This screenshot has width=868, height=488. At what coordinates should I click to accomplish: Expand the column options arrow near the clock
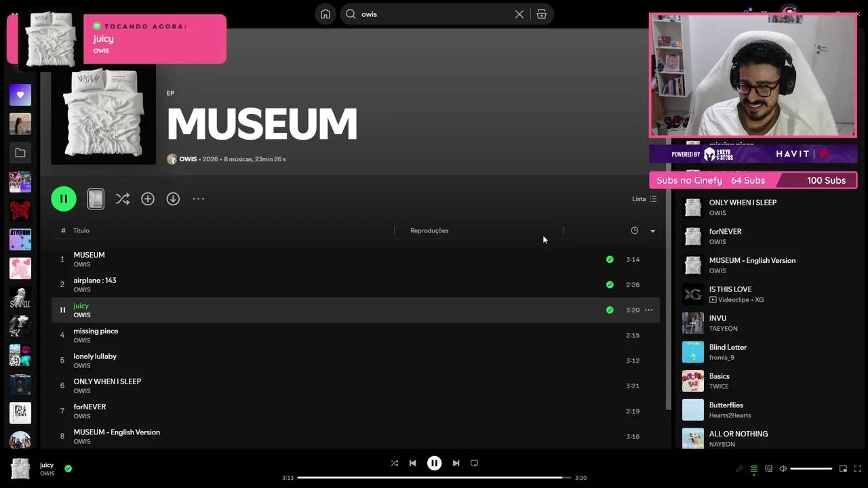(652, 230)
